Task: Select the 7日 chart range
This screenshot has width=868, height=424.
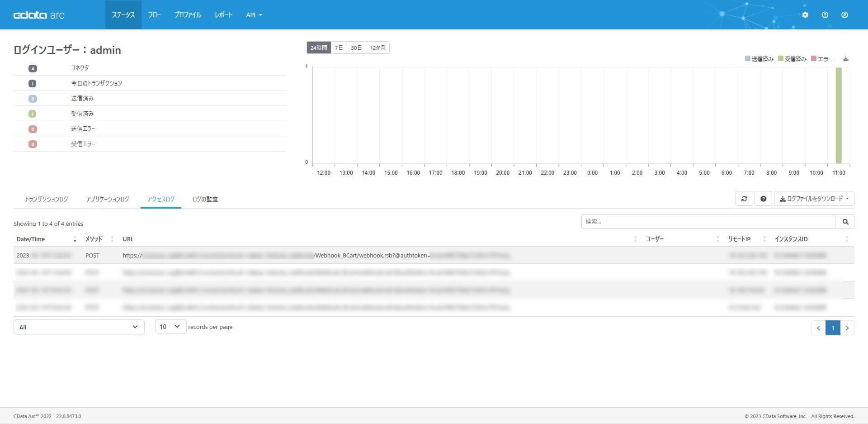Action: tap(339, 48)
